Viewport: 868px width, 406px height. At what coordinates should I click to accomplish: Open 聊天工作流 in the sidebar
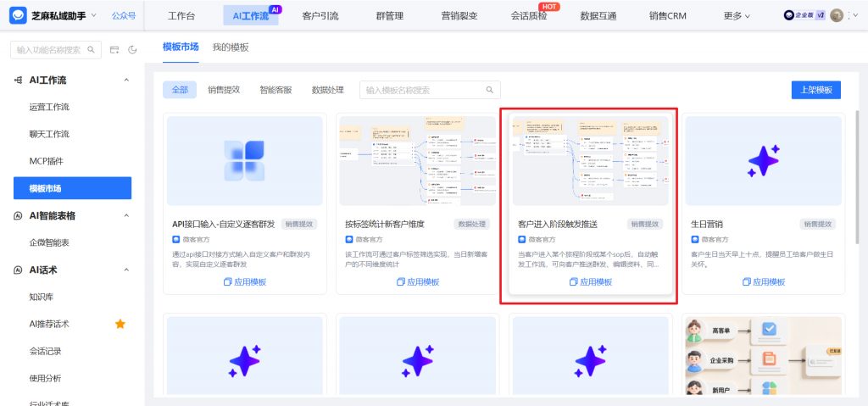49,134
